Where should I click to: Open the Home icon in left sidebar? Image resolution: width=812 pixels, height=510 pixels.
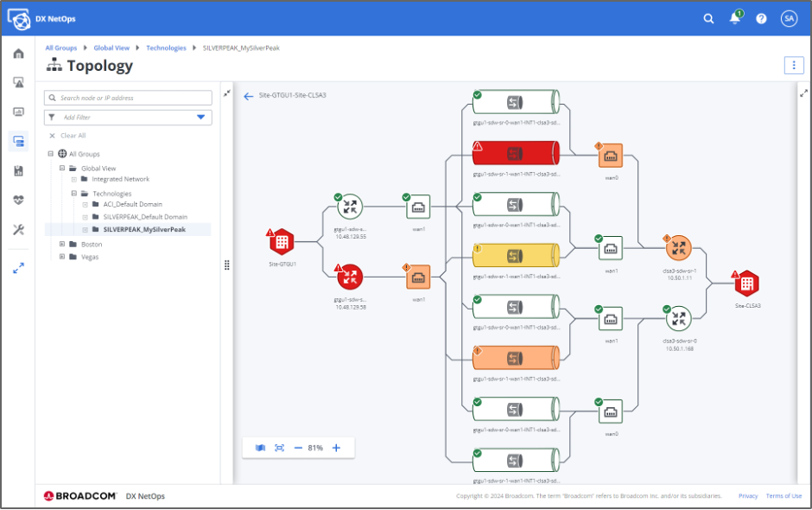(x=18, y=54)
